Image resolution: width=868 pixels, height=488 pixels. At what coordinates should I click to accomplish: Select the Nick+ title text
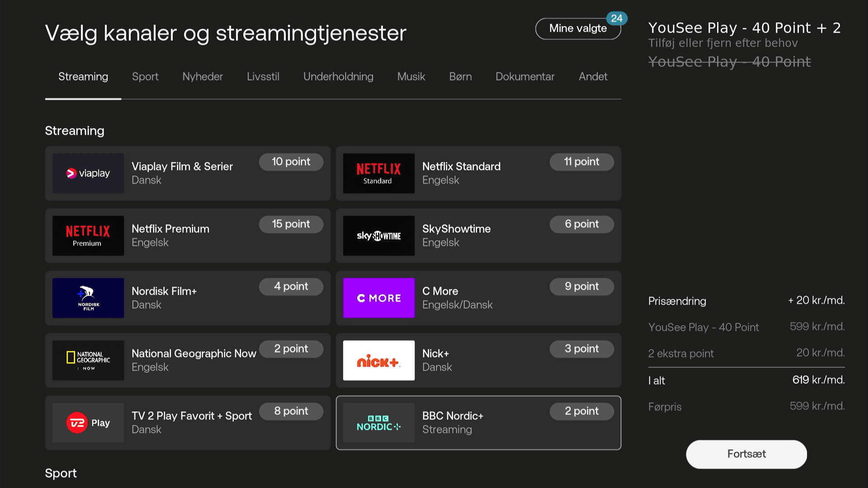435,354
